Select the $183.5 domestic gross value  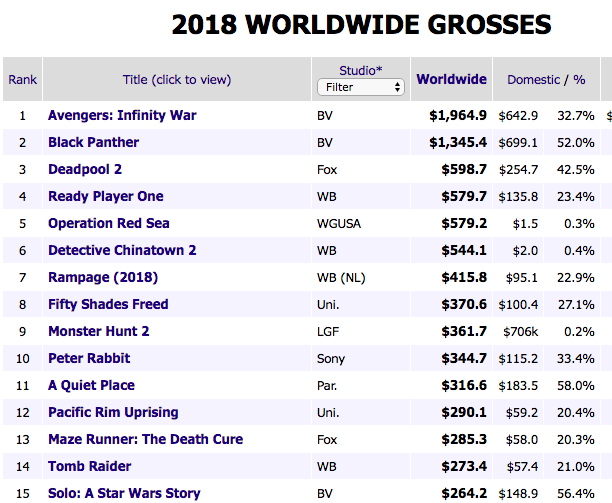(x=518, y=386)
